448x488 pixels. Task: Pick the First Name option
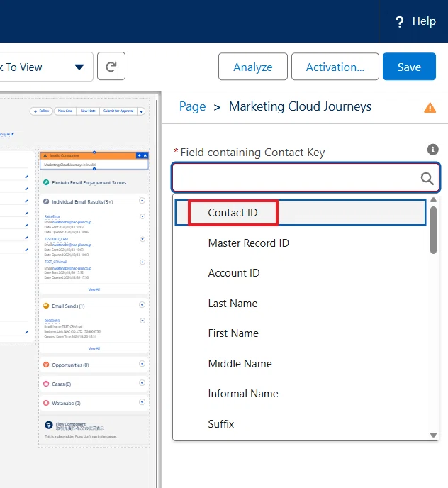(x=301, y=333)
